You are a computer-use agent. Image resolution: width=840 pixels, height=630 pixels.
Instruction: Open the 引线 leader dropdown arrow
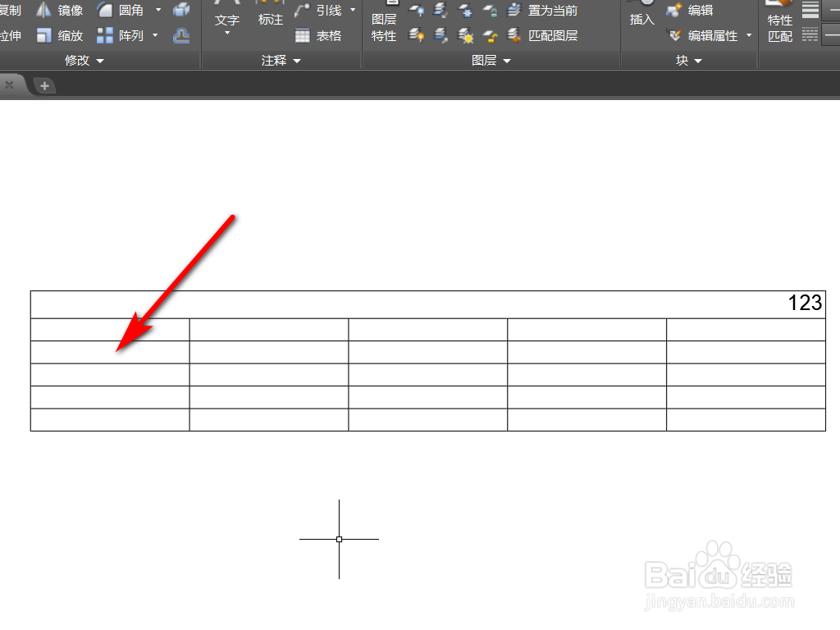coord(353,10)
